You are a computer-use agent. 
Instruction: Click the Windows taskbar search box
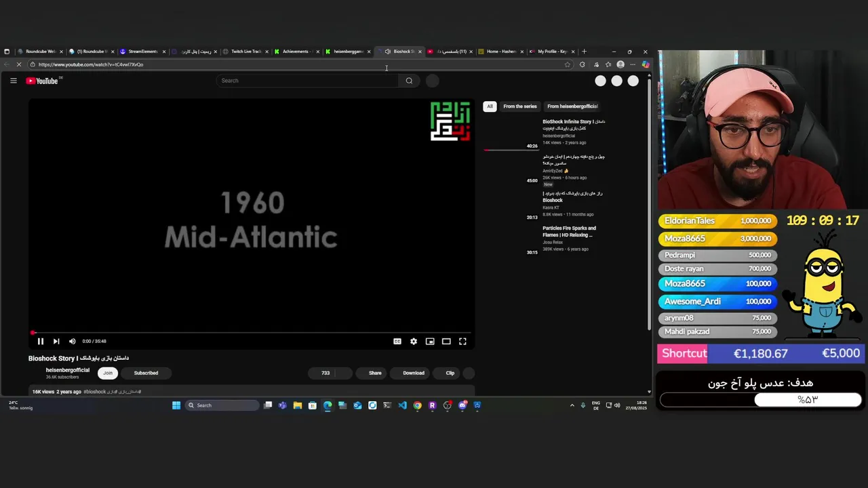[223, 405]
